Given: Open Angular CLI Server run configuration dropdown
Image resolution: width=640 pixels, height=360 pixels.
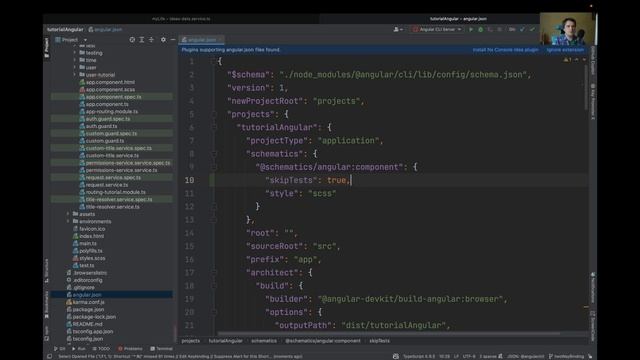Looking at the screenshot, I should pos(437,29).
